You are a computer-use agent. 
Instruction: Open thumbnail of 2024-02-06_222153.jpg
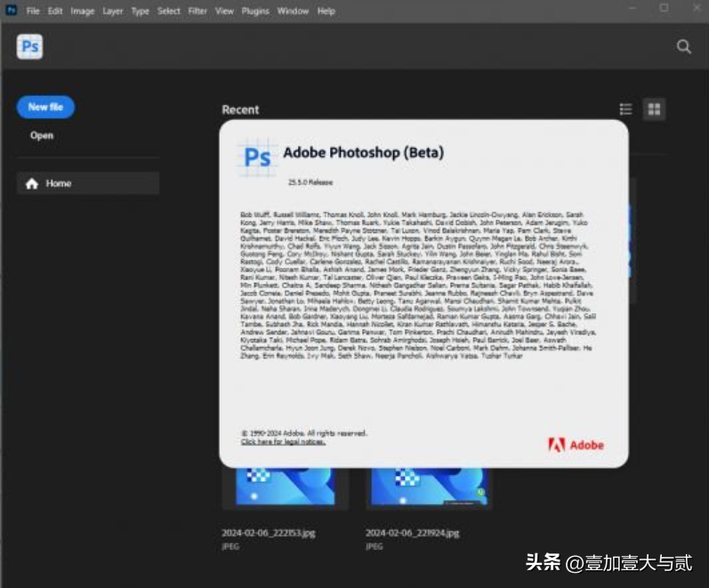[286, 487]
